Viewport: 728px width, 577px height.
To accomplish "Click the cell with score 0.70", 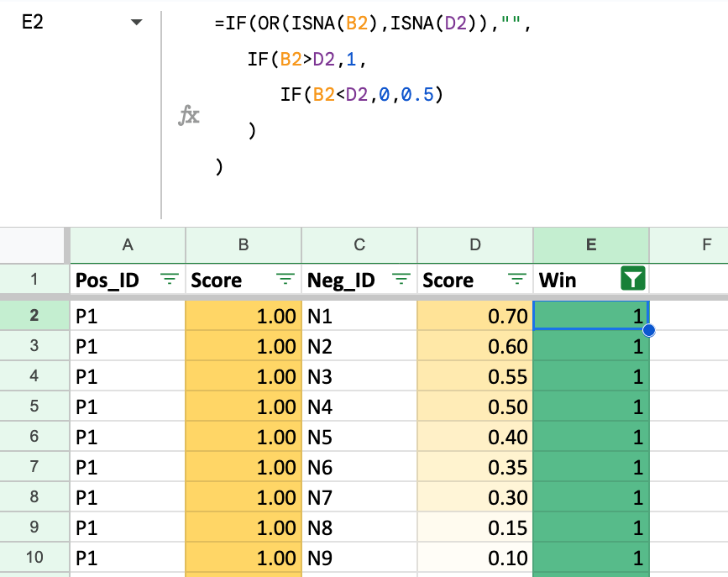I will click(475, 316).
